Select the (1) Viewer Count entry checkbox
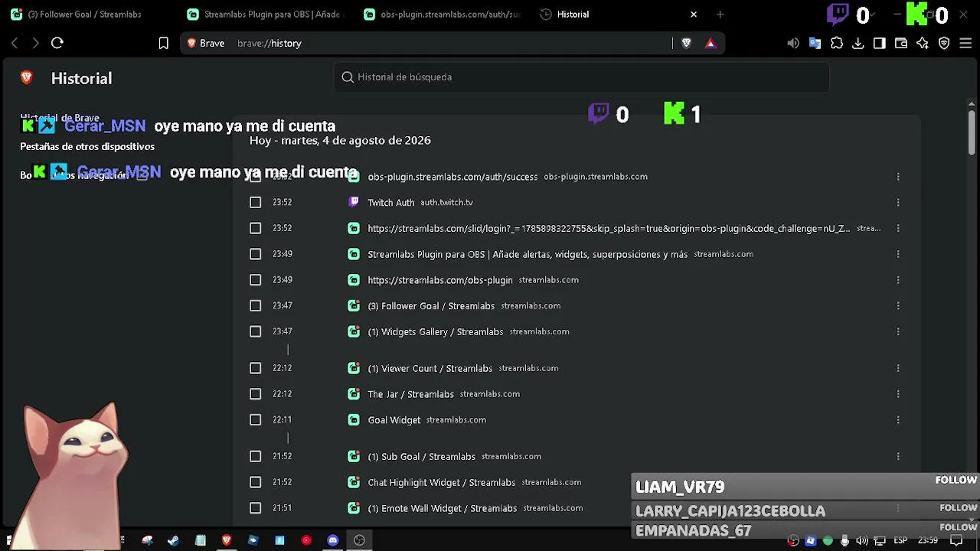Screen dimensions: 980x551 tap(256, 368)
